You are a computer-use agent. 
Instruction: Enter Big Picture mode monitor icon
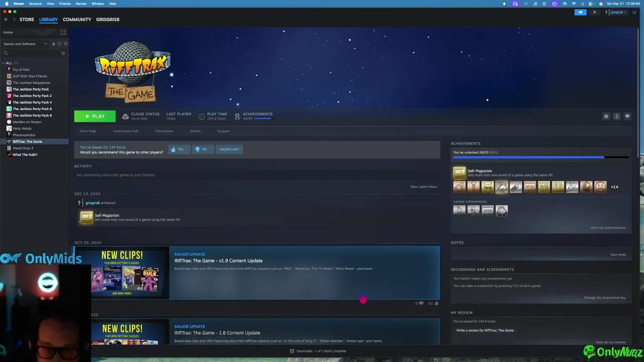tap(634, 12)
